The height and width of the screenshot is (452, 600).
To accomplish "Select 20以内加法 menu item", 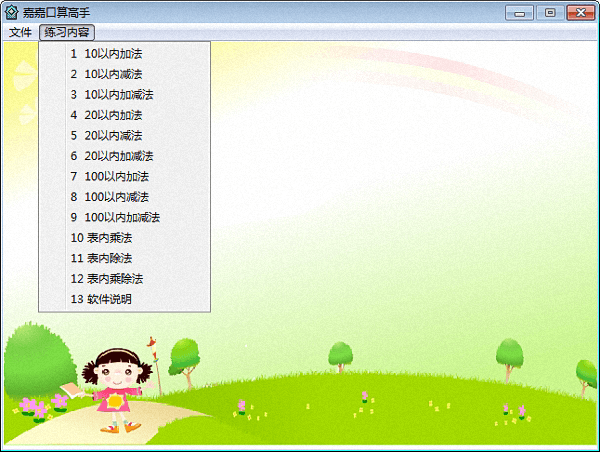I will point(112,115).
